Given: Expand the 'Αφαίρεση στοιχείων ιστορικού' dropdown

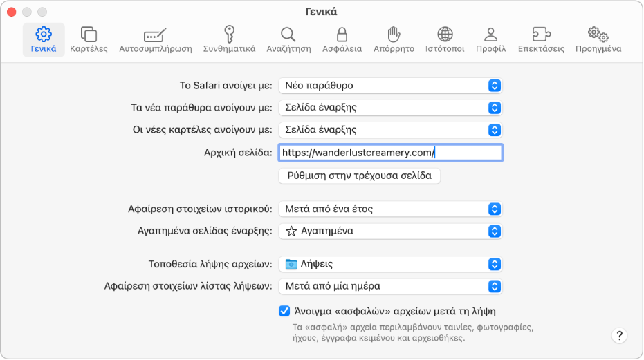Looking at the screenshot, I should [390, 209].
